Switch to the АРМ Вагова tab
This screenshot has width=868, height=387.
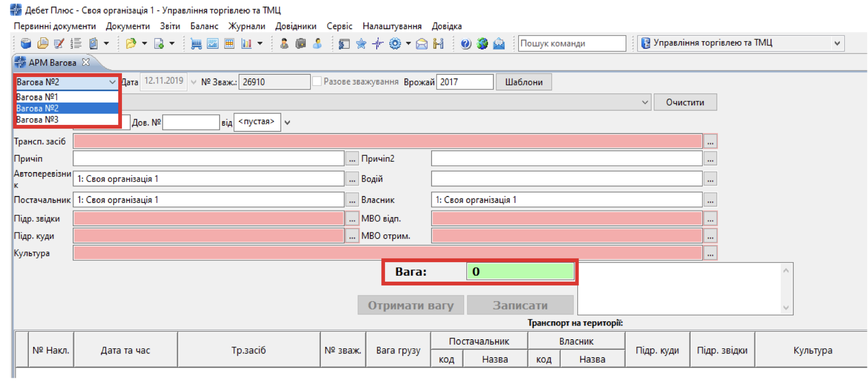[52, 62]
